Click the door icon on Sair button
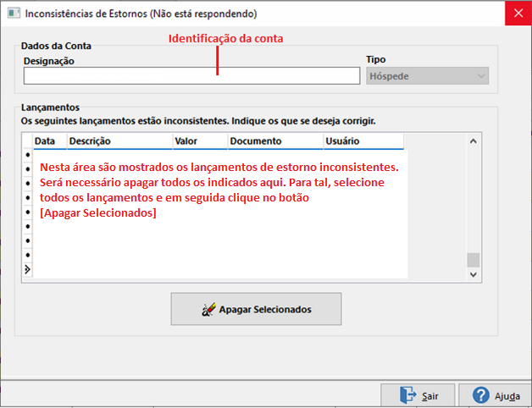Viewport: 532px width, 408px height. pos(407,395)
